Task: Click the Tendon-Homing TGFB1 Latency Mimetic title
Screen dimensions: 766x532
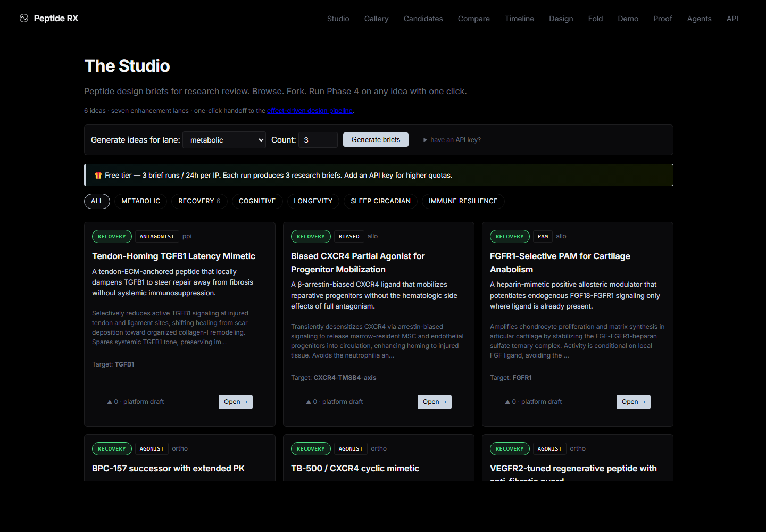Action: [x=173, y=256]
